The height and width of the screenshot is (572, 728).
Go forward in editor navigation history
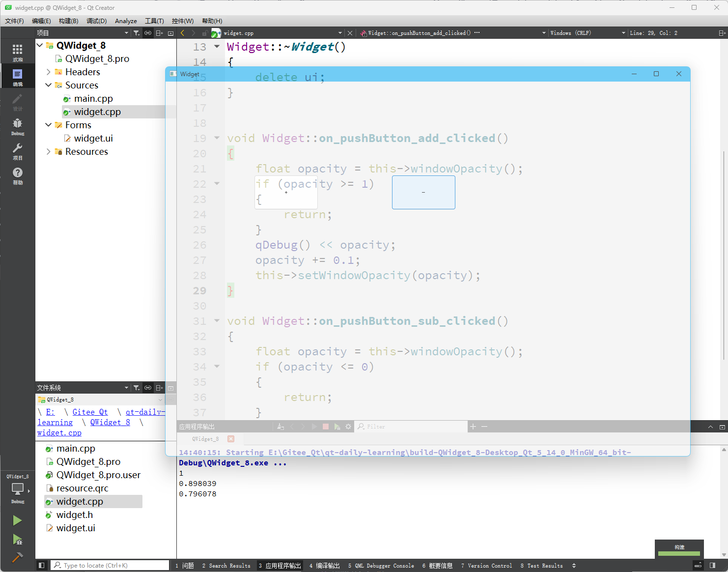click(193, 33)
